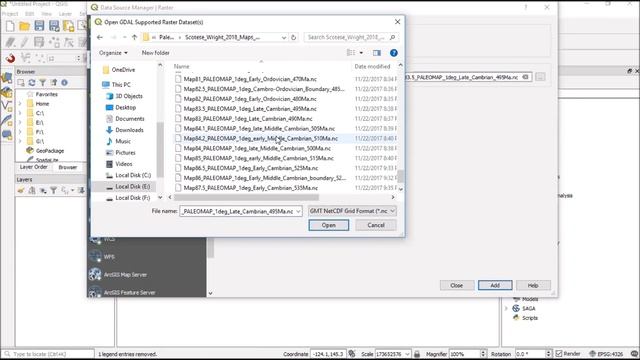Screen dimensions: 640x360
Task: Open view options dropdown arrow
Action: [361, 53]
